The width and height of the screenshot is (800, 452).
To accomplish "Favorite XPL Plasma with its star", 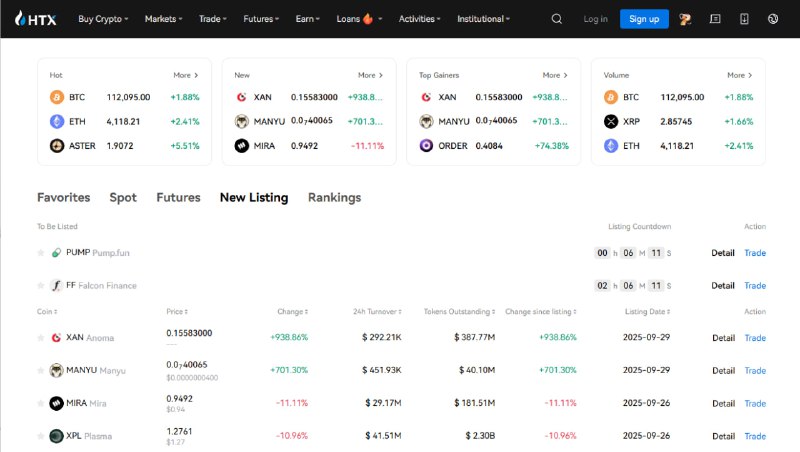I will tap(41, 436).
